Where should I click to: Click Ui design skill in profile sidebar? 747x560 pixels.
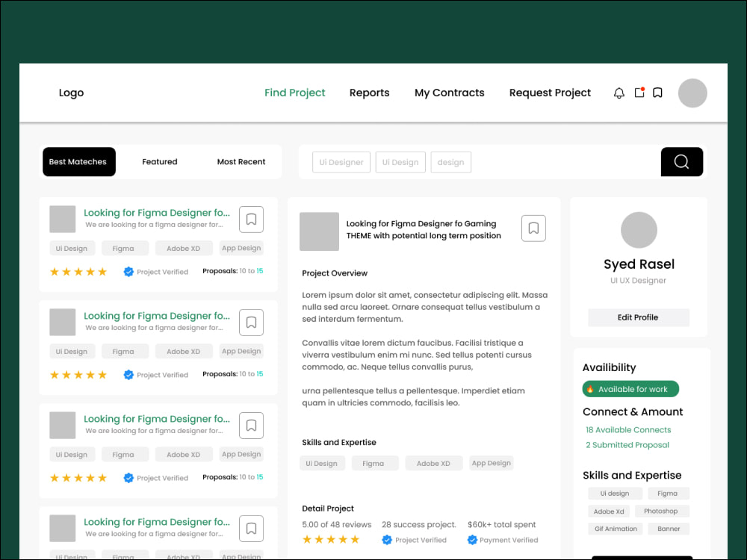click(x=615, y=494)
